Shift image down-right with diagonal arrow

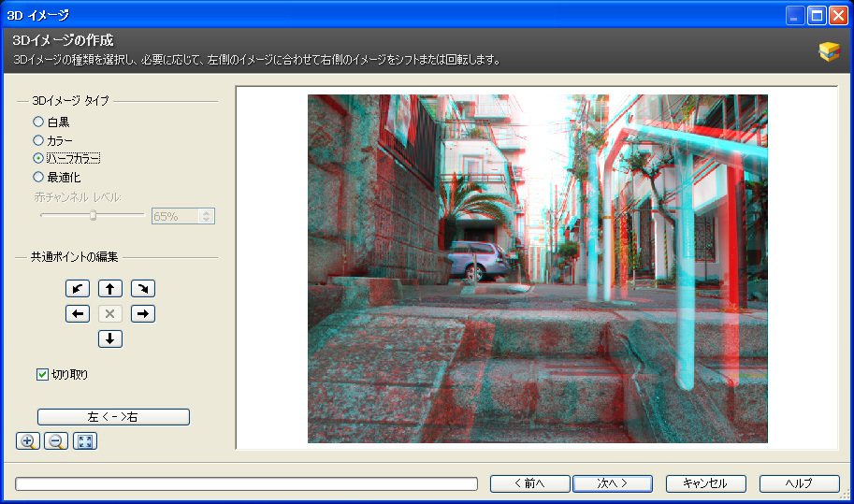(143, 288)
